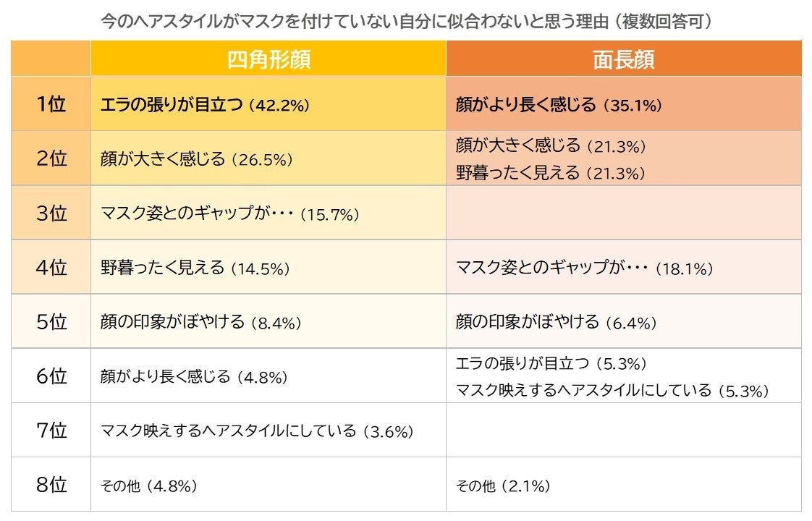Click 野暮ったく見える (14.5%) entry
The image size is (812, 521).
click(x=195, y=268)
